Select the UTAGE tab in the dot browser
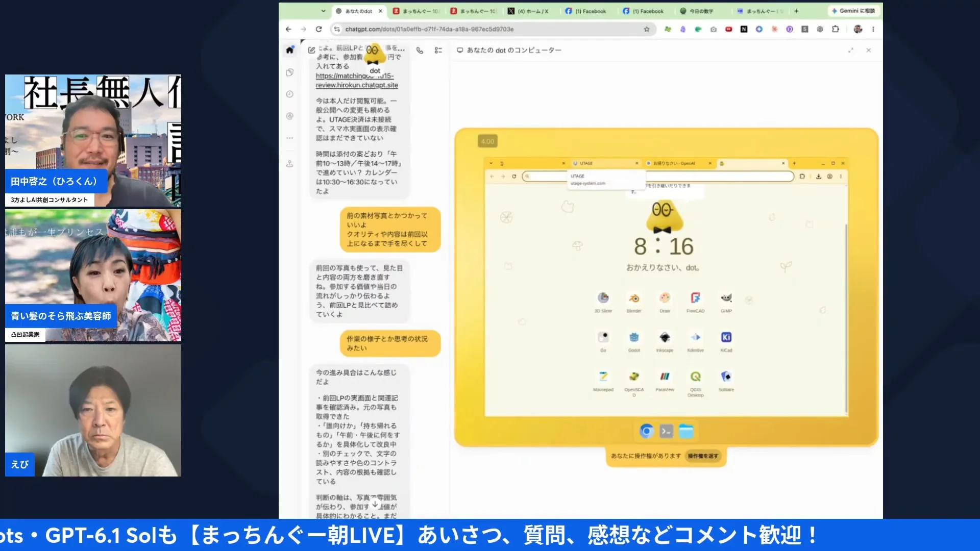The width and height of the screenshot is (980, 551). coord(605,163)
